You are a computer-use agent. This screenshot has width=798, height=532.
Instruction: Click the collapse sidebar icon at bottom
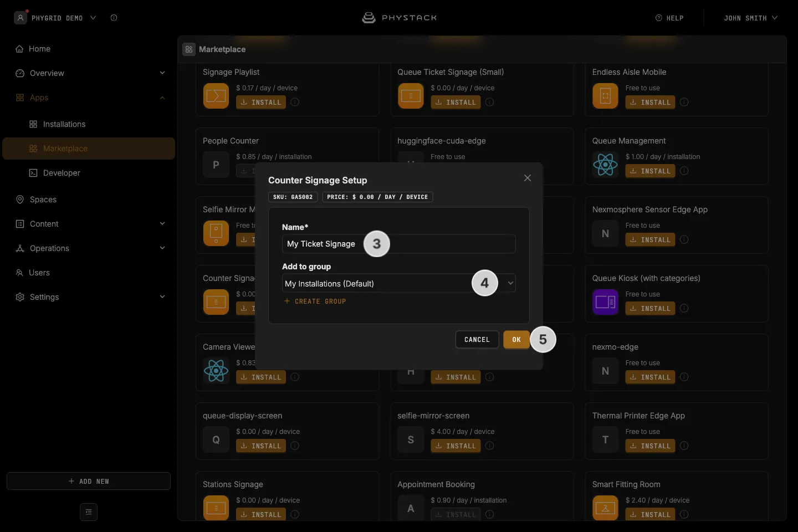point(89,512)
